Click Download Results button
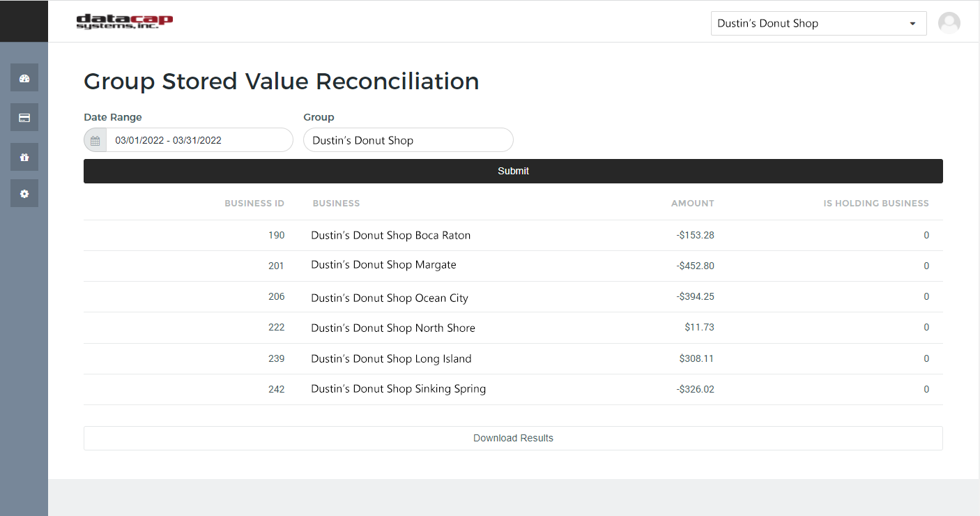 click(513, 438)
